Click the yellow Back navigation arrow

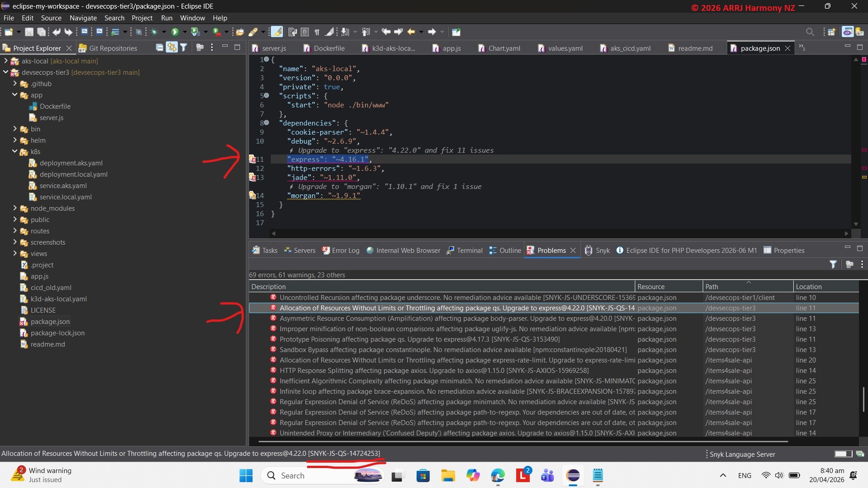(411, 32)
